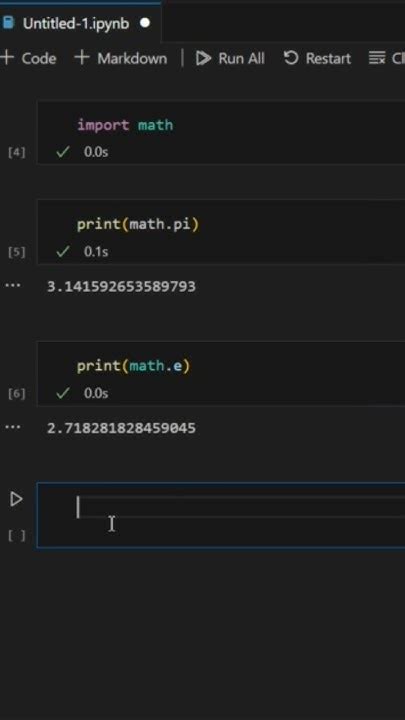The width and height of the screenshot is (405, 720).
Task: Click execution count [4]
Action: 17,152
